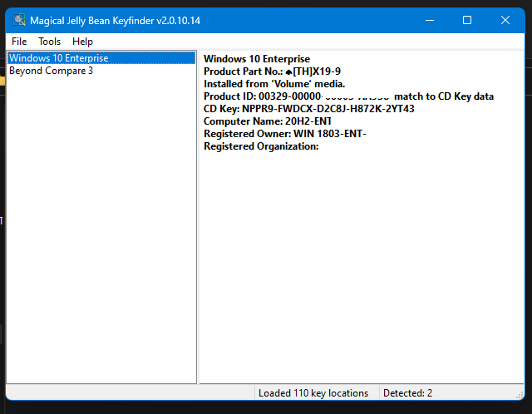Click 'Installed from Volume media' text
This screenshot has width=532, height=414.
274,84
